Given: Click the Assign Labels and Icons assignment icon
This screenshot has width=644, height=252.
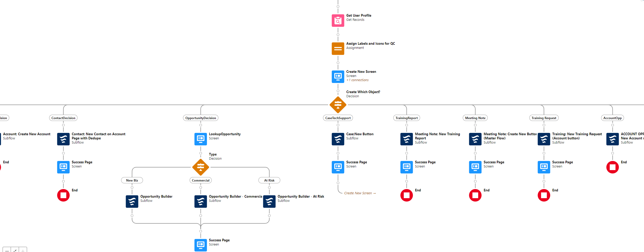Looking at the screenshot, I should [x=338, y=49].
